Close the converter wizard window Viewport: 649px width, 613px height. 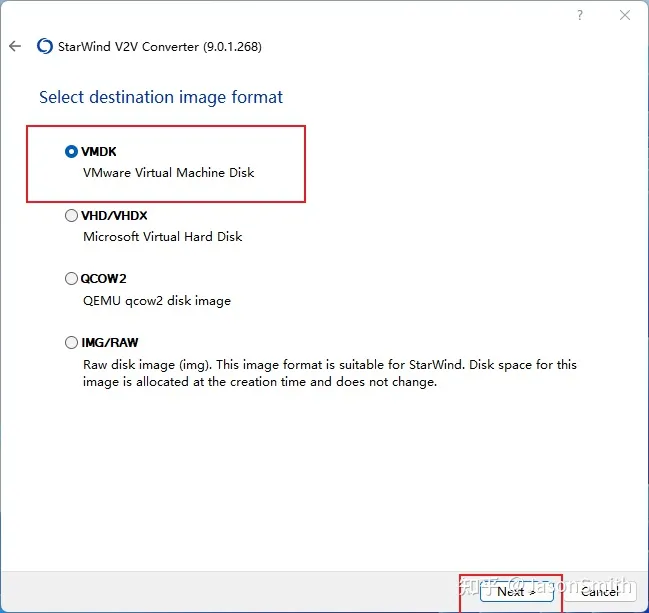tap(625, 15)
